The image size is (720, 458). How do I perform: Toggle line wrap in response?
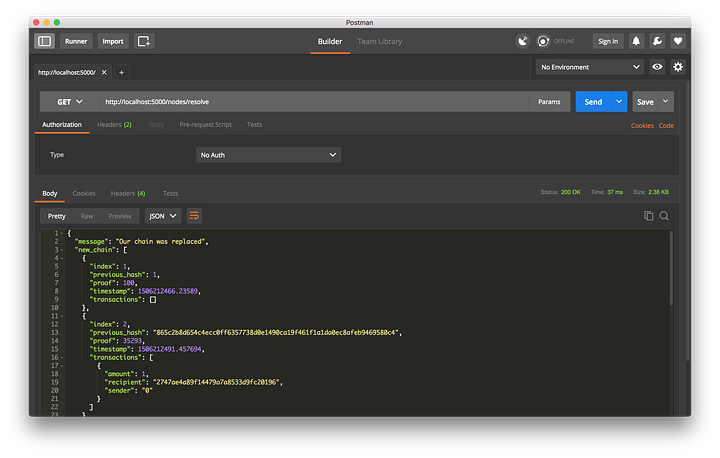(x=194, y=216)
